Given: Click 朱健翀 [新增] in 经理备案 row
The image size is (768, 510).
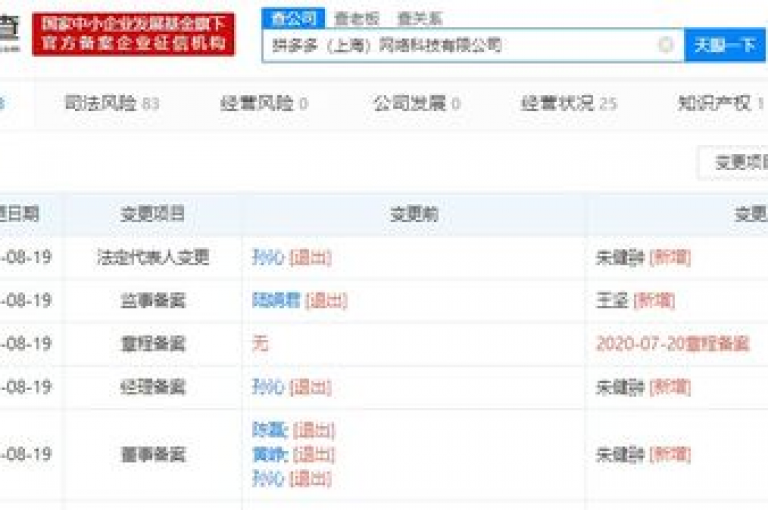Looking at the screenshot, I should (643, 387).
